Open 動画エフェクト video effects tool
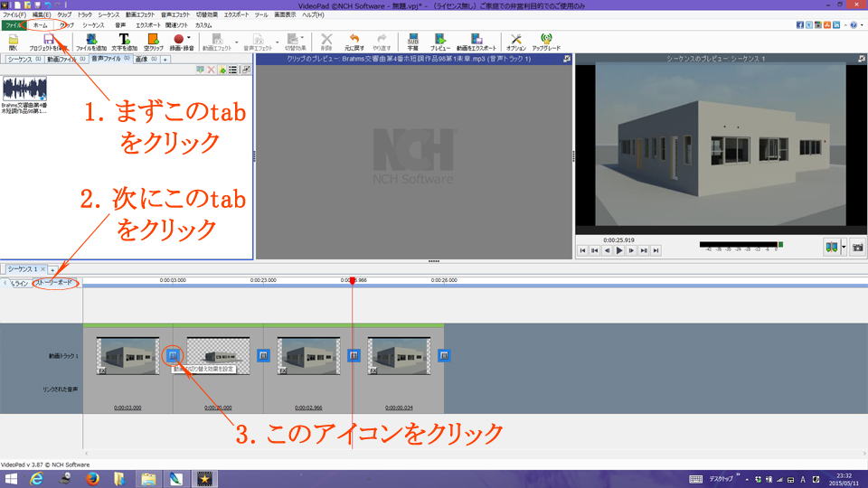868x488 pixels. point(216,42)
